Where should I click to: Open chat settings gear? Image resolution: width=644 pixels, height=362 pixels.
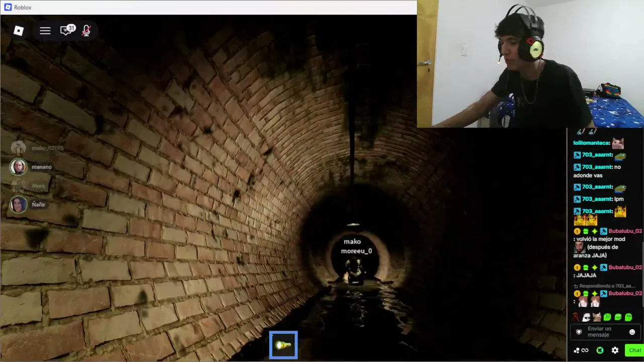615,350
